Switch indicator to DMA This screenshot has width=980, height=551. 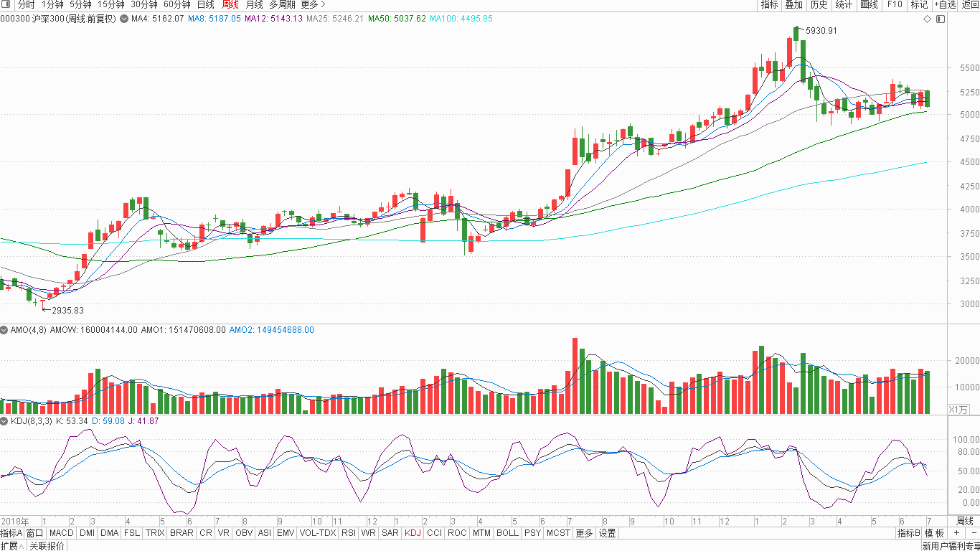click(109, 533)
